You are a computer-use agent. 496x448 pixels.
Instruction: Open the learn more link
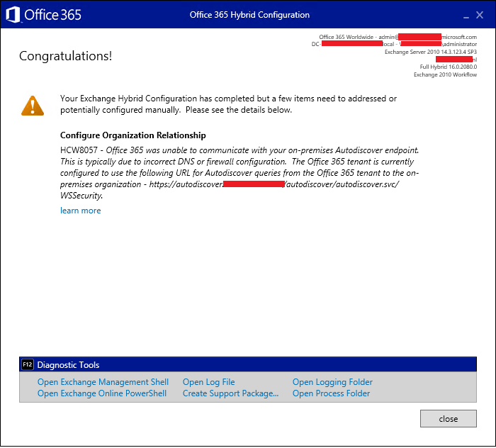coord(80,211)
